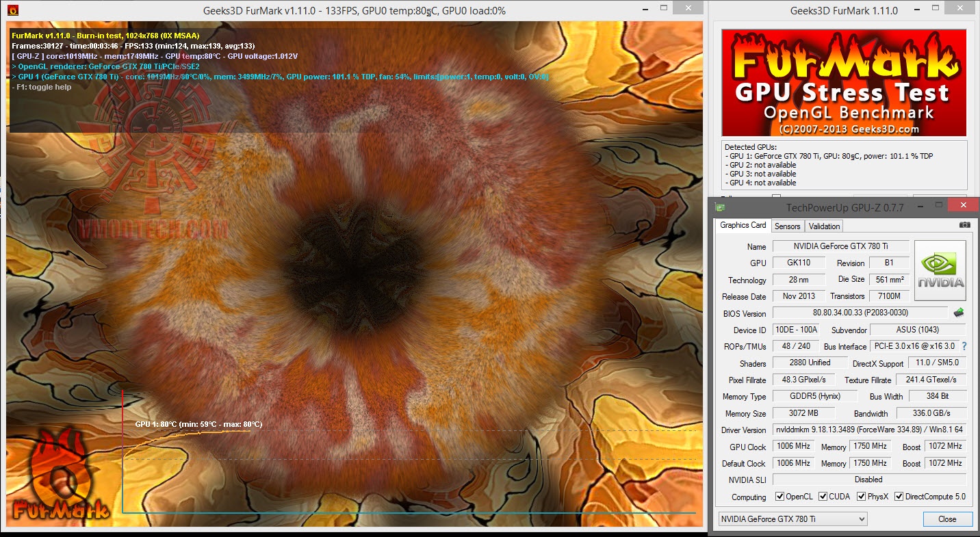Click the Transistors field showing 7100M
The image size is (980, 537).
889,296
